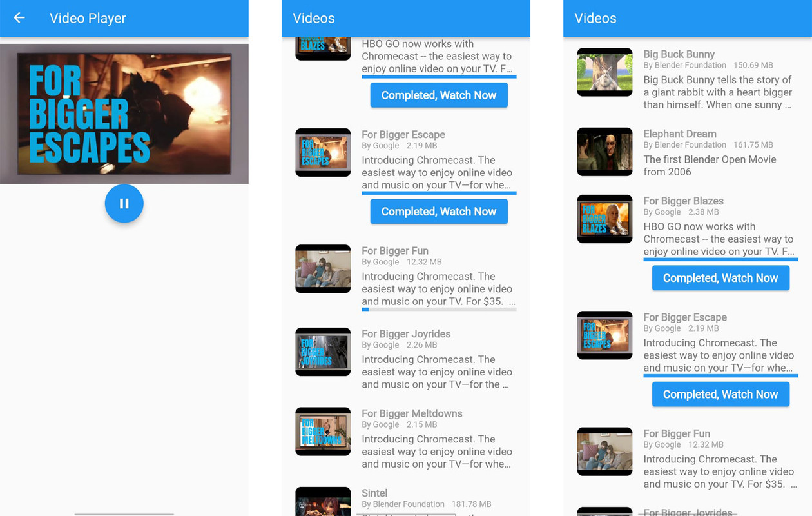
Task: Select For Bigger Fun thumbnail in middle panel
Action: pyautogui.click(x=323, y=269)
